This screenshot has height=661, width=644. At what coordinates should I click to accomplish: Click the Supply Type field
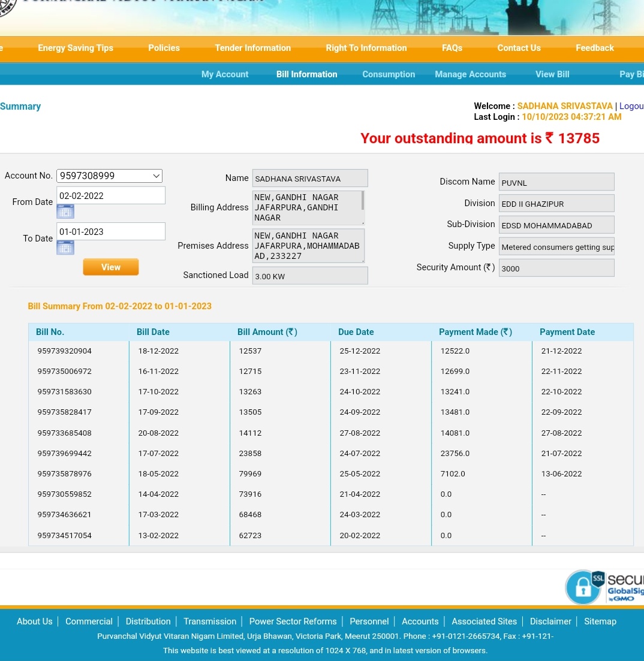556,247
